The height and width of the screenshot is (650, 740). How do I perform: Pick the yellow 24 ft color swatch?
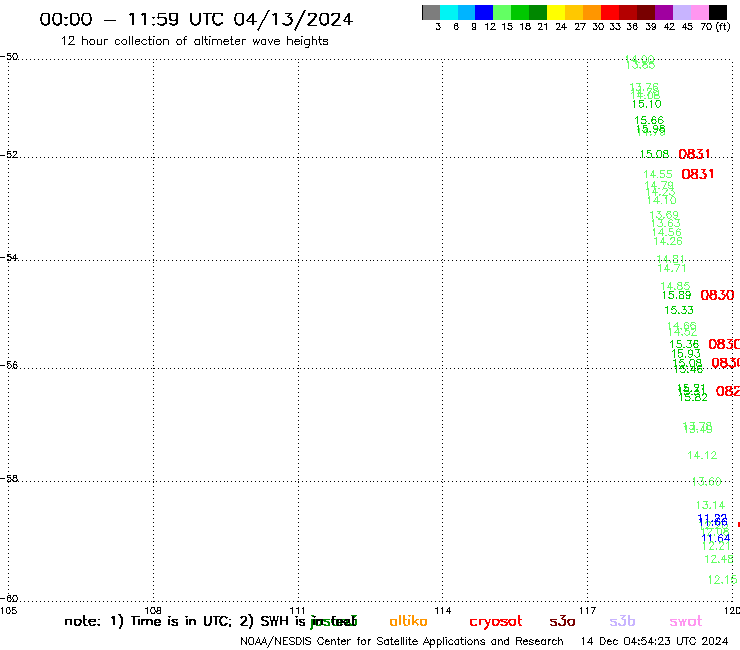tap(556, 13)
